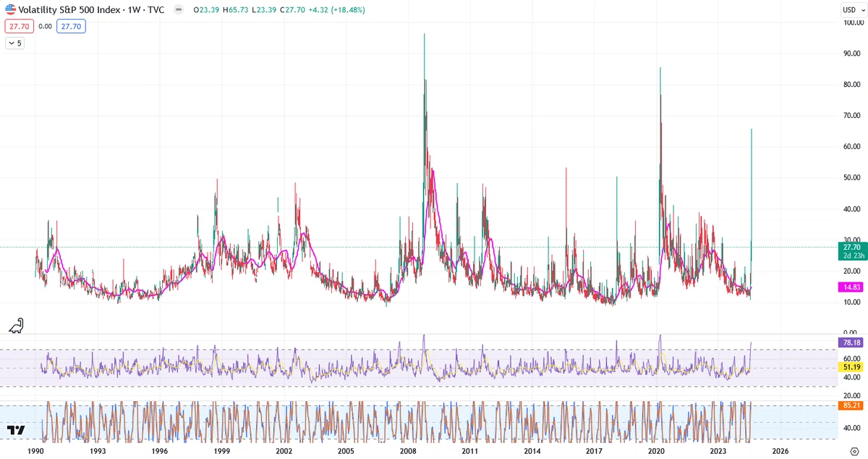Viewport: 868px width, 459px height.
Task: Click the 2014 label on time axis
Action: pos(532,451)
